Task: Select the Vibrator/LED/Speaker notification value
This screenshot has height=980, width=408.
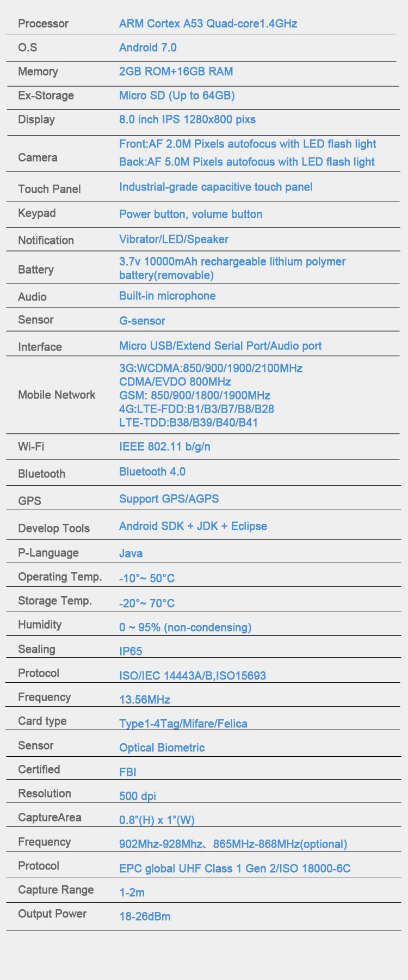Action: tap(174, 239)
